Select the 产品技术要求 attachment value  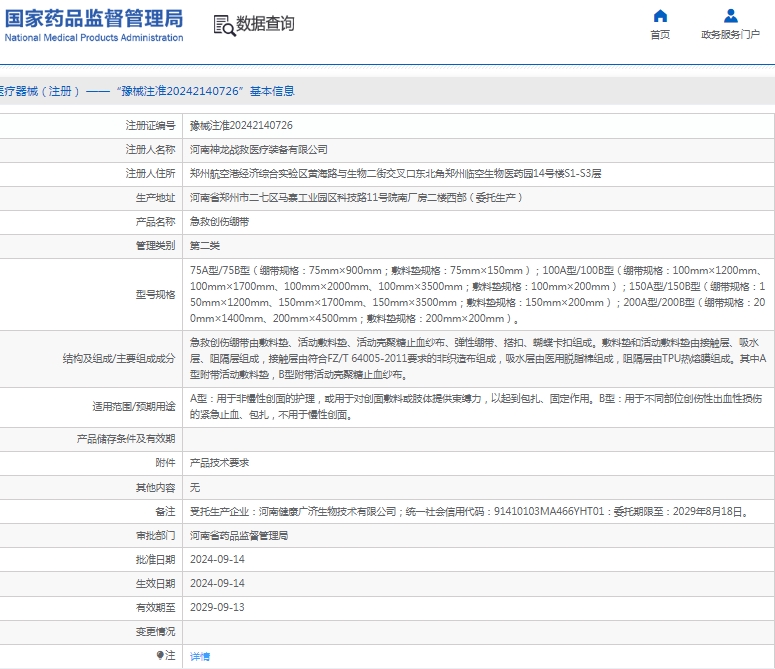pyautogui.click(x=219, y=463)
